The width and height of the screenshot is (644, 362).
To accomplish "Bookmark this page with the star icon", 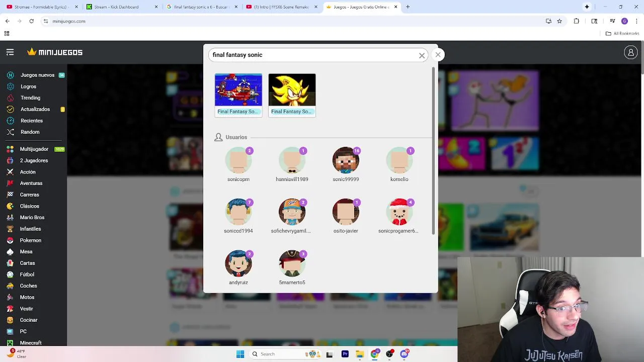I will tap(559, 21).
